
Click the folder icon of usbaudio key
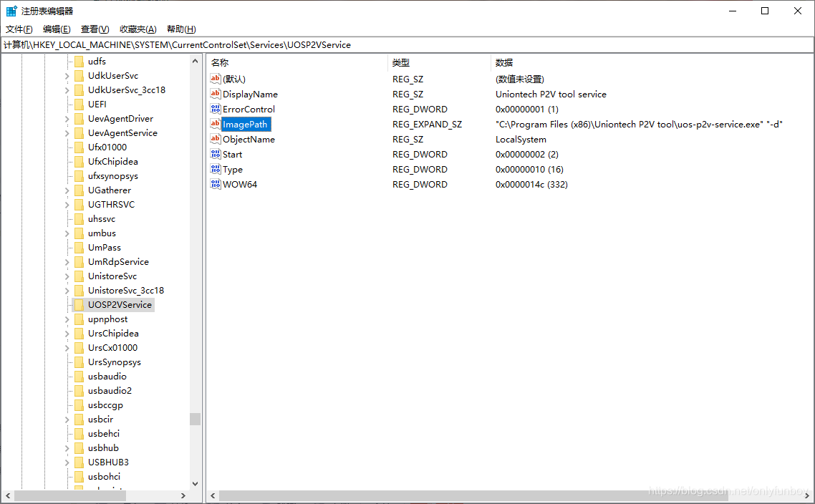[x=79, y=377]
